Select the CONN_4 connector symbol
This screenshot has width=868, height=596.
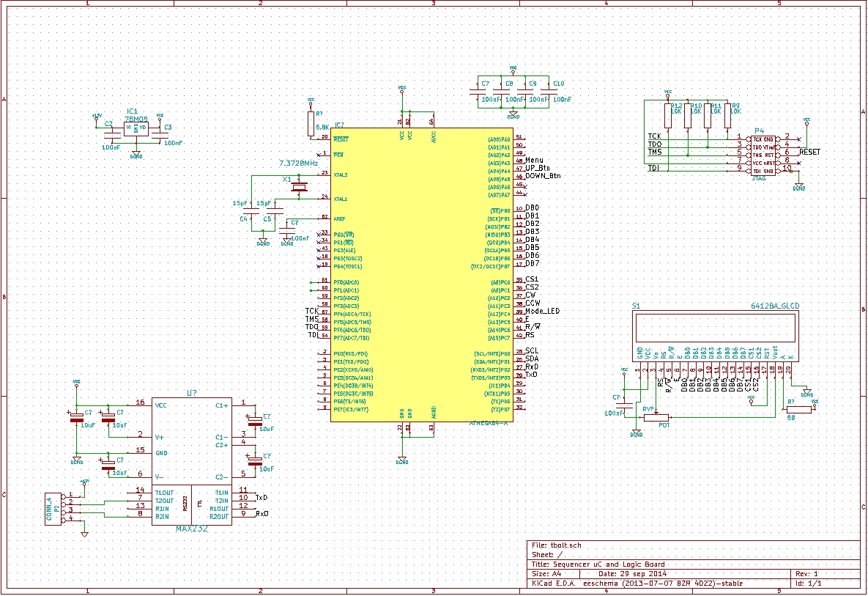click(x=53, y=509)
